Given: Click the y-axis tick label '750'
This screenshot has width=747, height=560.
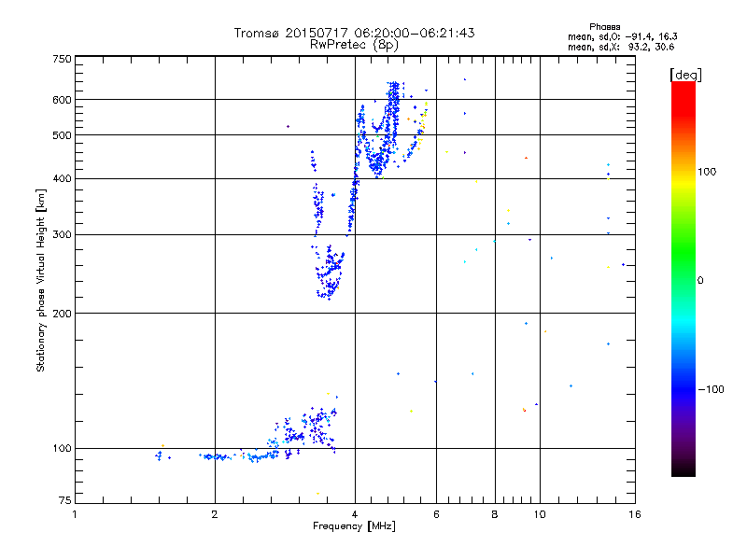Looking at the screenshot, I should click(x=63, y=59).
